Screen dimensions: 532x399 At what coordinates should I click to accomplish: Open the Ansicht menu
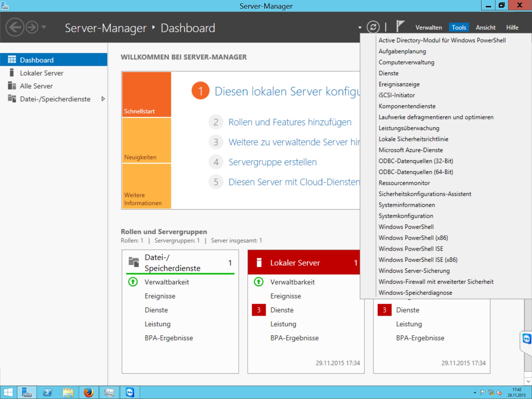pos(485,28)
